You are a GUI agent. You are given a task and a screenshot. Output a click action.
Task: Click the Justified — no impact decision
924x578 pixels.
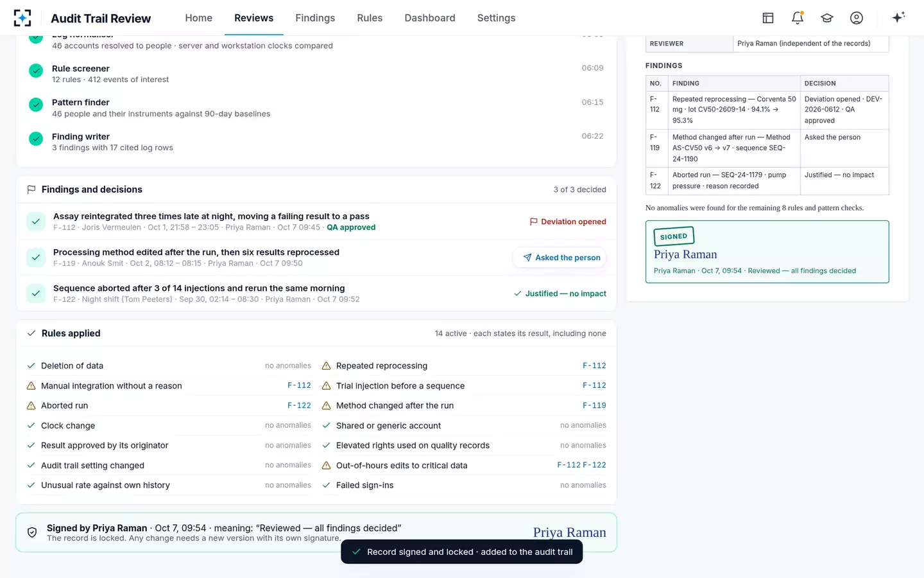(560, 293)
